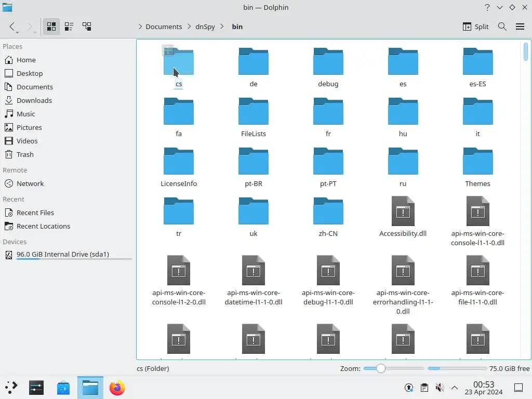The height and width of the screenshot is (399, 532).
Task: Select the pt-PT folder
Action: click(328, 167)
